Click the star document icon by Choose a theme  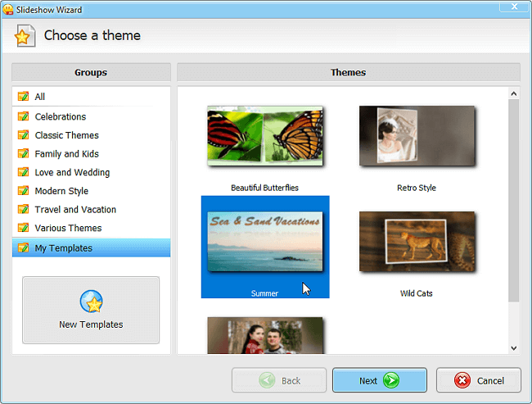pos(25,36)
